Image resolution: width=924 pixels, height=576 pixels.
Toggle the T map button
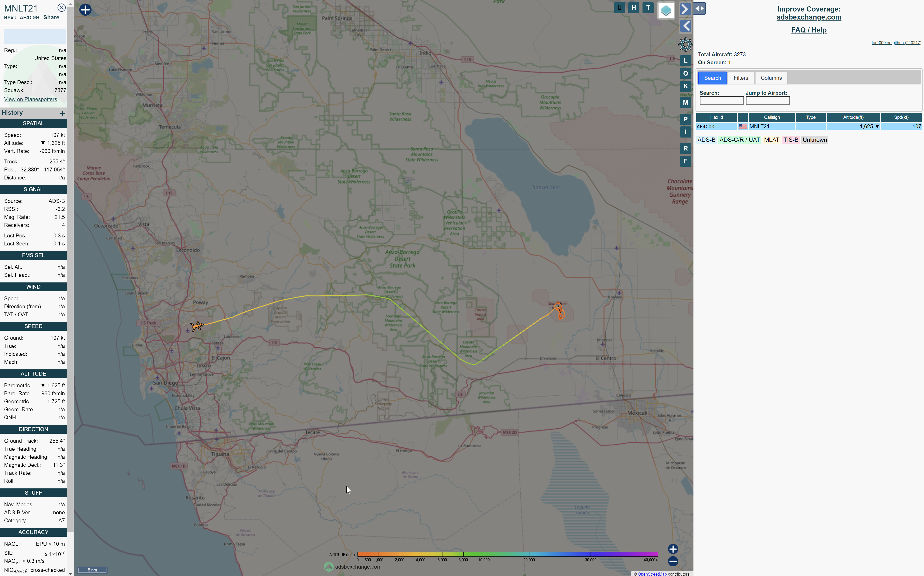[x=648, y=8]
